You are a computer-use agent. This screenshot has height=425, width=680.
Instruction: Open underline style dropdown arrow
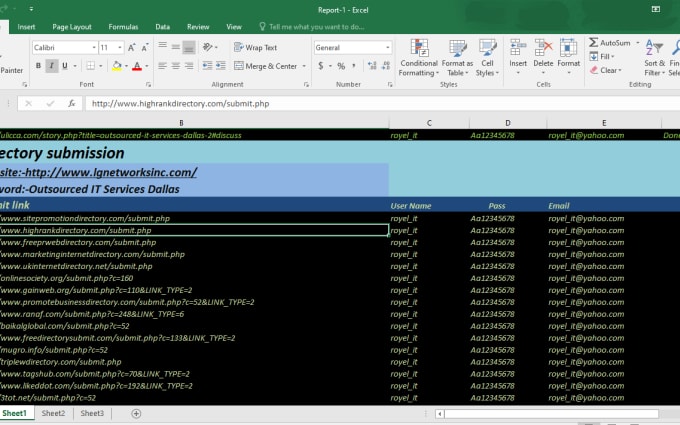pyautogui.click(x=75, y=66)
